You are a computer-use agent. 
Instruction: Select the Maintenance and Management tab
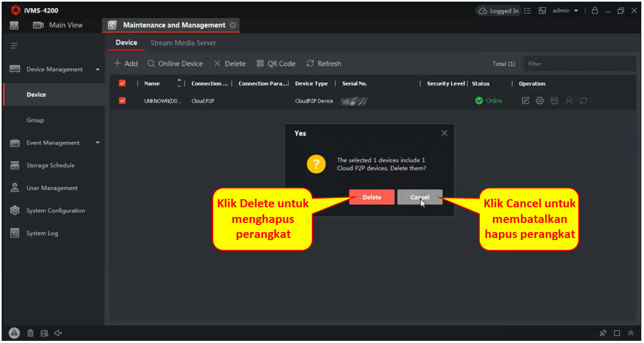[x=171, y=25]
